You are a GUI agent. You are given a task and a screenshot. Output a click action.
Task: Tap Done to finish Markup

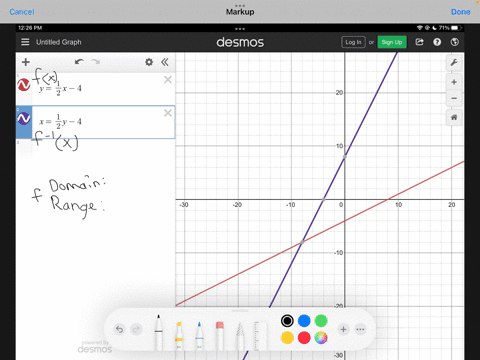461,12
